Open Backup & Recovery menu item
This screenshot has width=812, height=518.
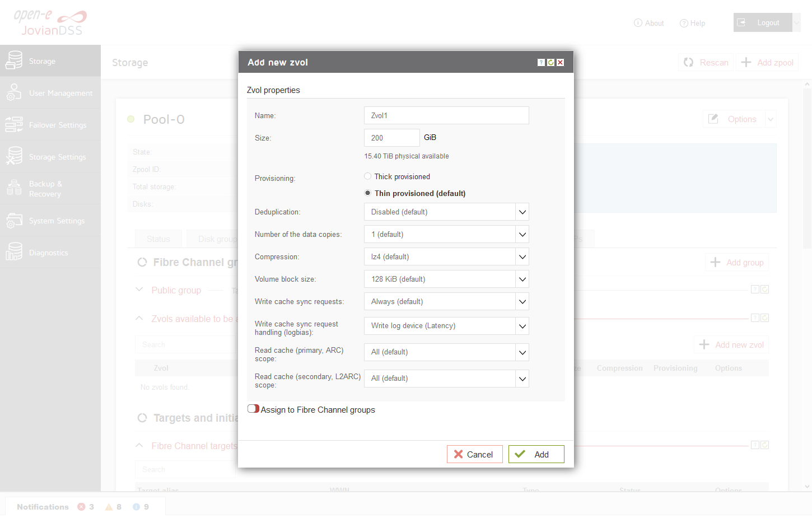point(50,188)
